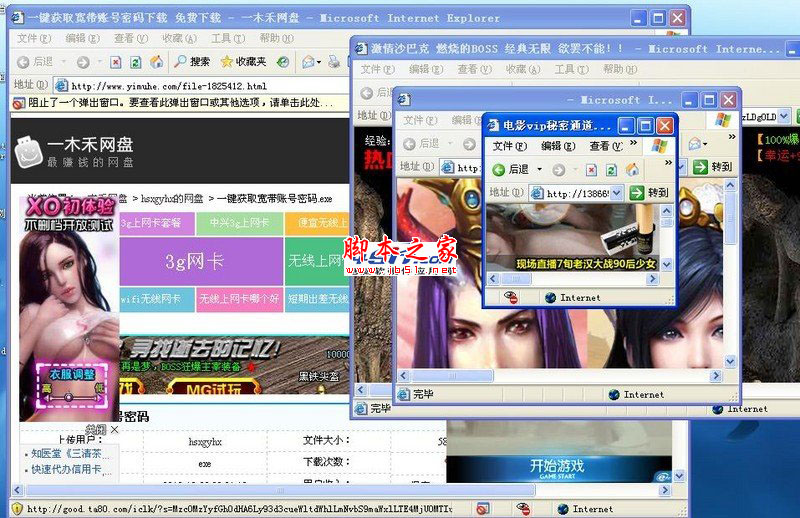Click wifi无线网卡 link

coord(157,299)
